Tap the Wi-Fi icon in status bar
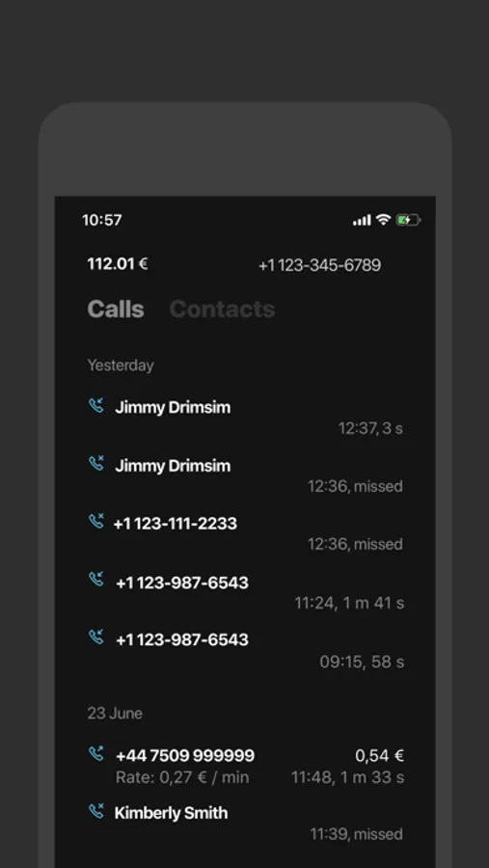The width and height of the screenshot is (489, 868). (x=383, y=220)
